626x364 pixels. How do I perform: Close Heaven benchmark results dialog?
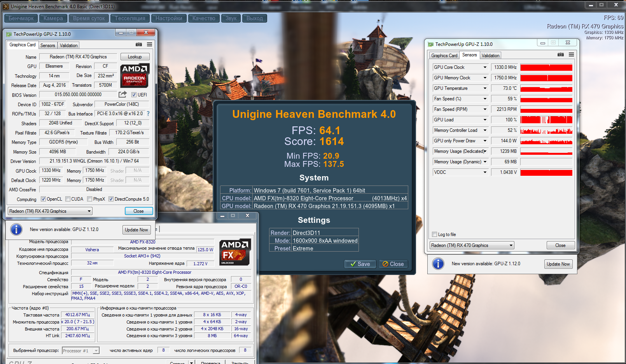(393, 264)
